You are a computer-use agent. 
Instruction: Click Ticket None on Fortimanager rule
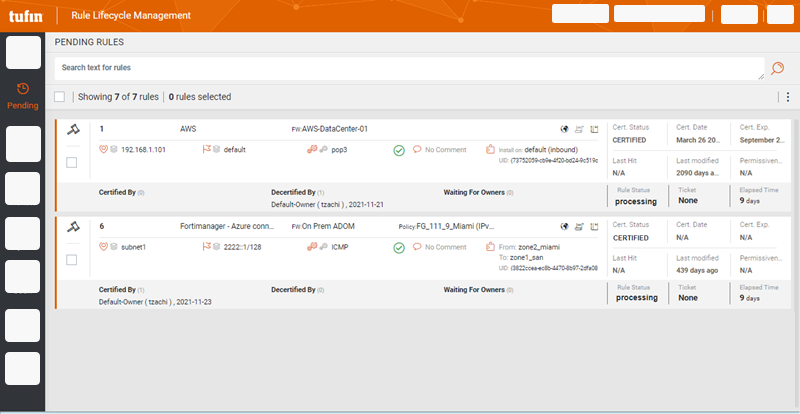pos(688,298)
